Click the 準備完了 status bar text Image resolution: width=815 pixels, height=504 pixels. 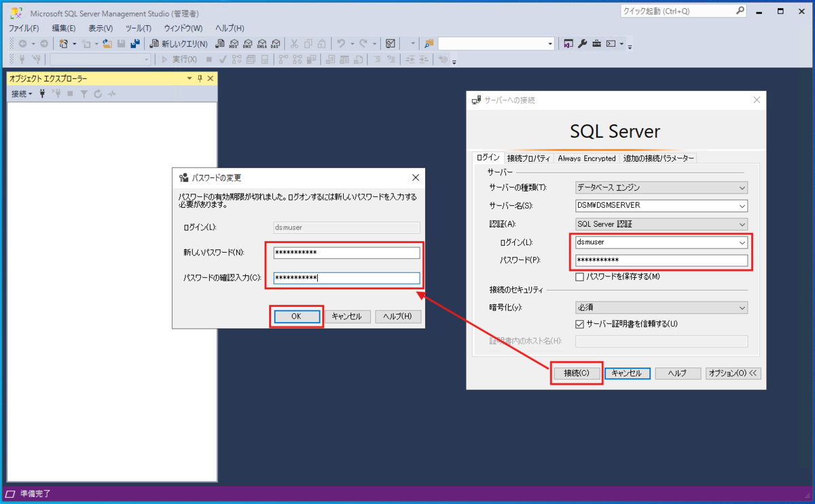click(x=35, y=494)
